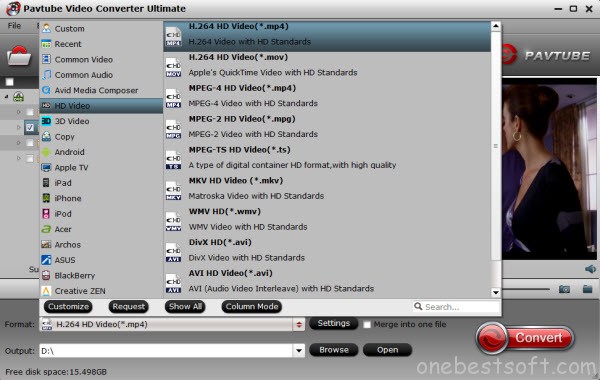Click the video preview thumbnail
Screen dimensions: 600x380
549,169
